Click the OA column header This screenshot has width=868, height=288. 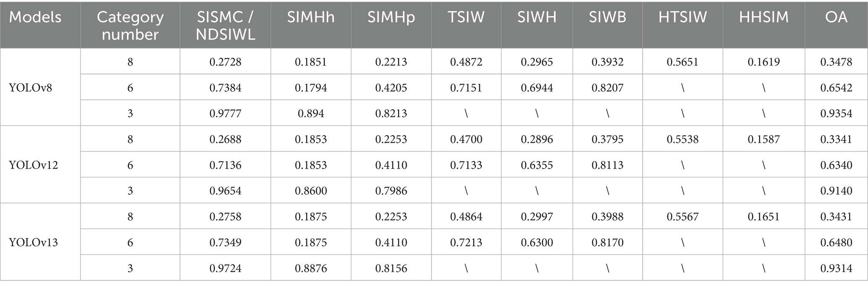coord(836,17)
